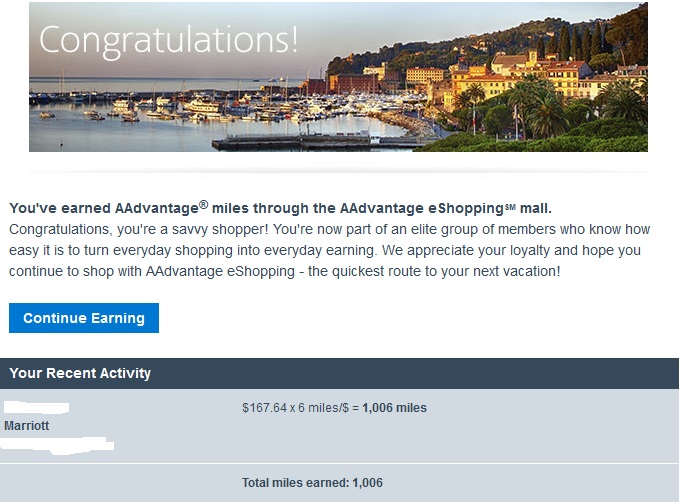This screenshot has width=684, height=504.
Task: Click the redacted block above Marriott
Action: click(x=37, y=407)
